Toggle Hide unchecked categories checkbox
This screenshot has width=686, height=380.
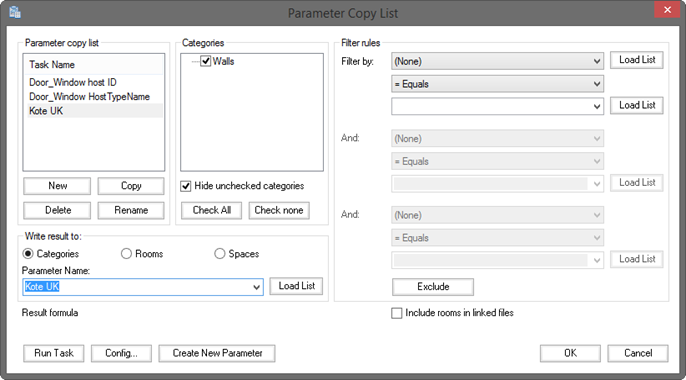click(x=186, y=186)
